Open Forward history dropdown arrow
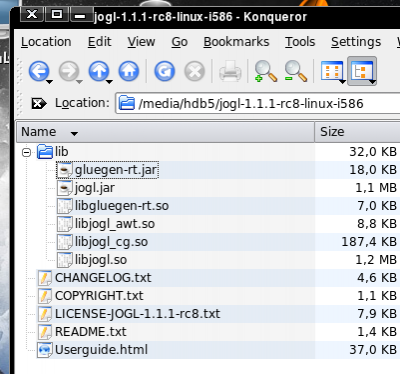 tap(79, 82)
